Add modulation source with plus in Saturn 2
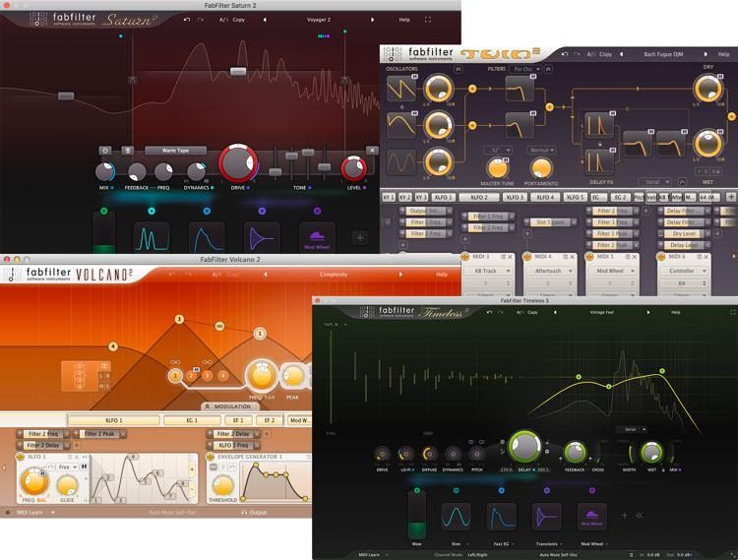The image size is (738, 560). (x=360, y=237)
